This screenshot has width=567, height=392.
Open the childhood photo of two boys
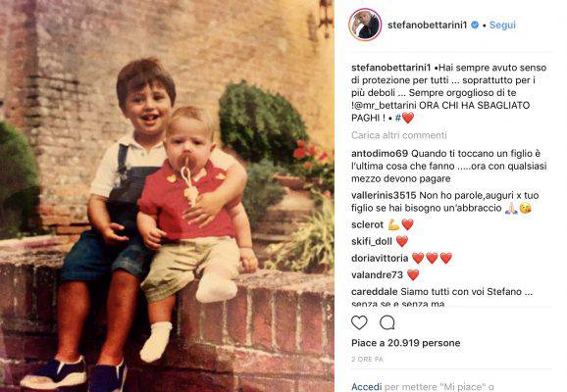[x=167, y=196]
